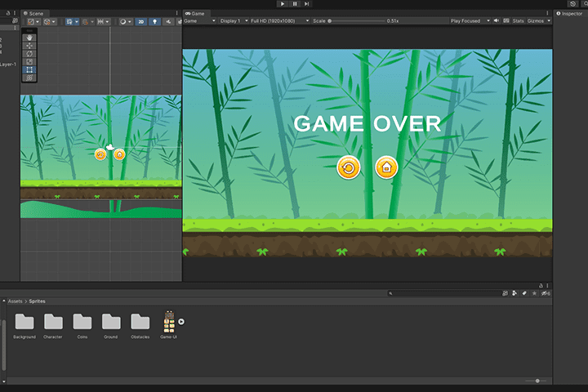Open the Character folder
The image size is (588, 392).
pyautogui.click(x=53, y=326)
